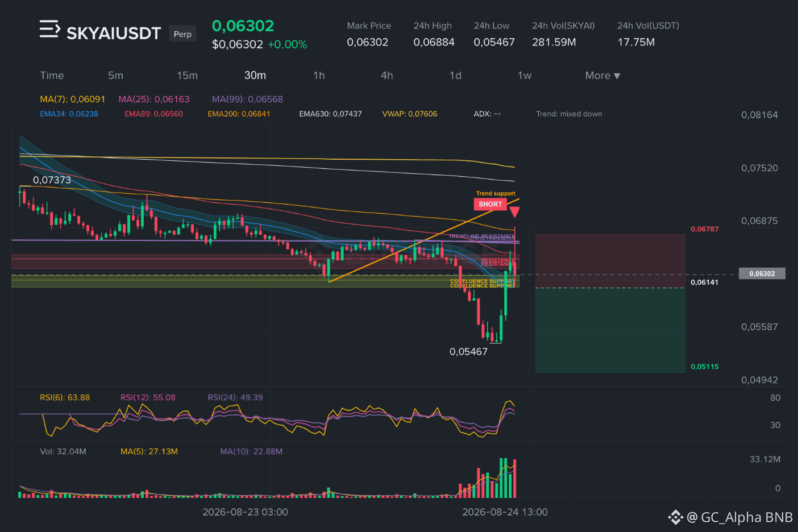Click the +0.00% price change
Screen dimensions: 798x532
tap(287, 44)
